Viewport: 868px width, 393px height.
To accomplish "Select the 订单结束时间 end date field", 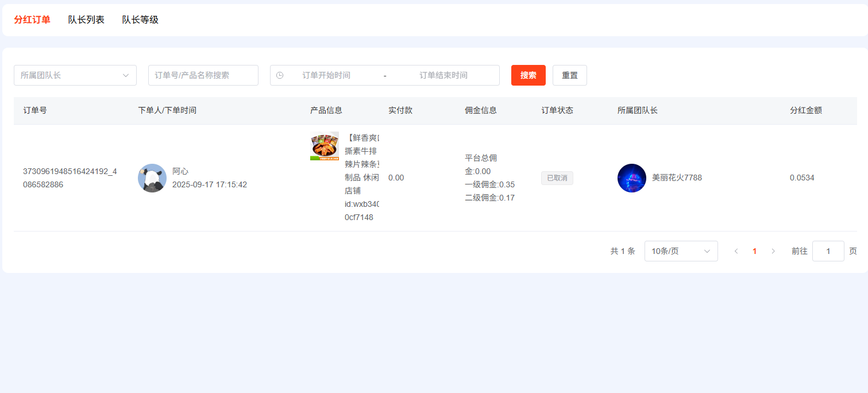I will [443, 75].
